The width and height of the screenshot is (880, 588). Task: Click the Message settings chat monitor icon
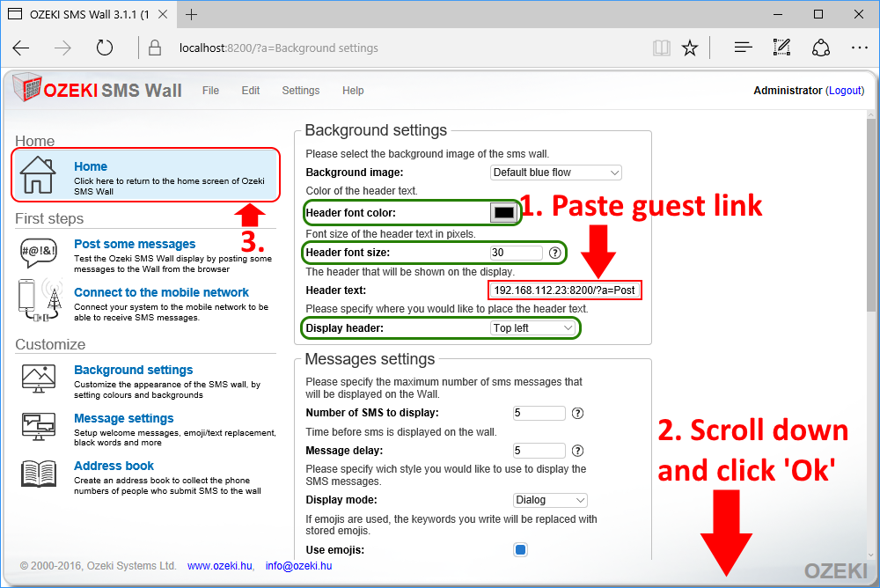pos(39,427)
